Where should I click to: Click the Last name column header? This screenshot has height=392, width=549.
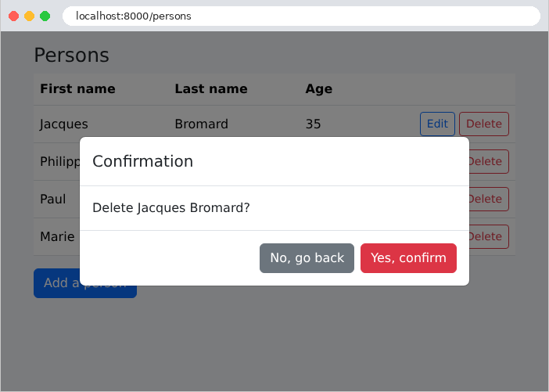coord(211,89)
